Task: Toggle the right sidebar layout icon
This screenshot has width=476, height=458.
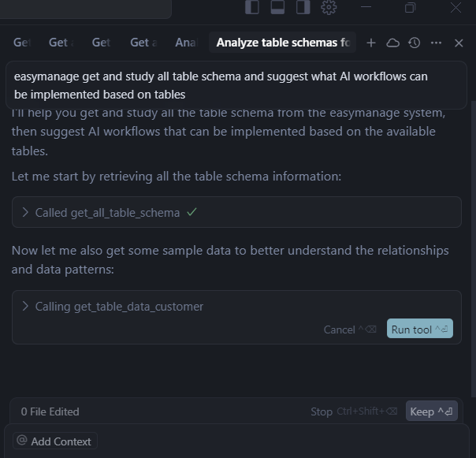Action: [x=303, y=7]
